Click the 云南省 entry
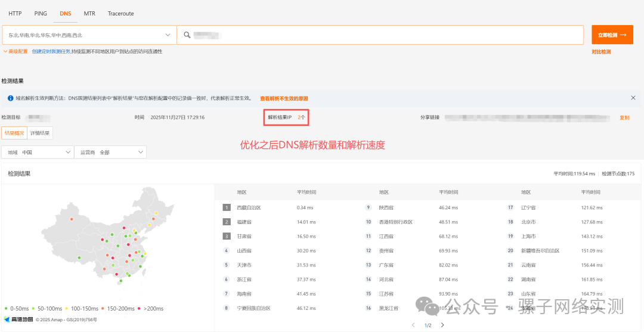The height and width of the screenshot is (332, 644). point(528,265)
